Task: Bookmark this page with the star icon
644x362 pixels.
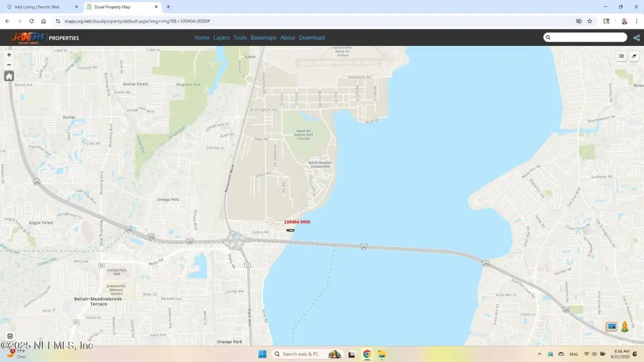Action: click(590, 21)
